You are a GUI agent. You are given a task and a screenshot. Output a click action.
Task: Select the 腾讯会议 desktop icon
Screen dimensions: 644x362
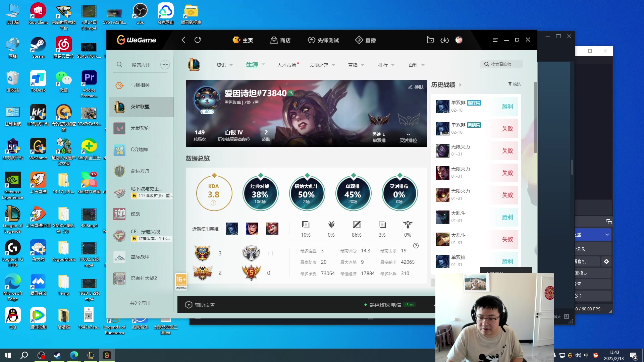(x=38, y=285)
